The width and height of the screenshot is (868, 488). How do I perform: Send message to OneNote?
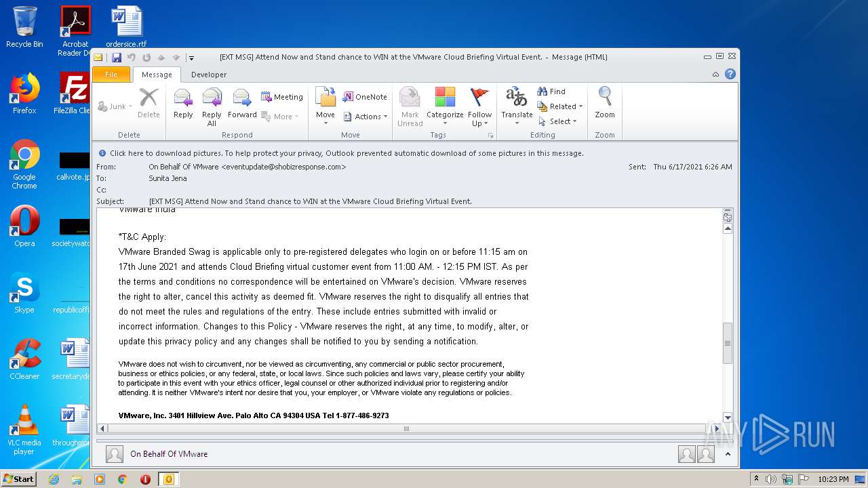(365, 97)
